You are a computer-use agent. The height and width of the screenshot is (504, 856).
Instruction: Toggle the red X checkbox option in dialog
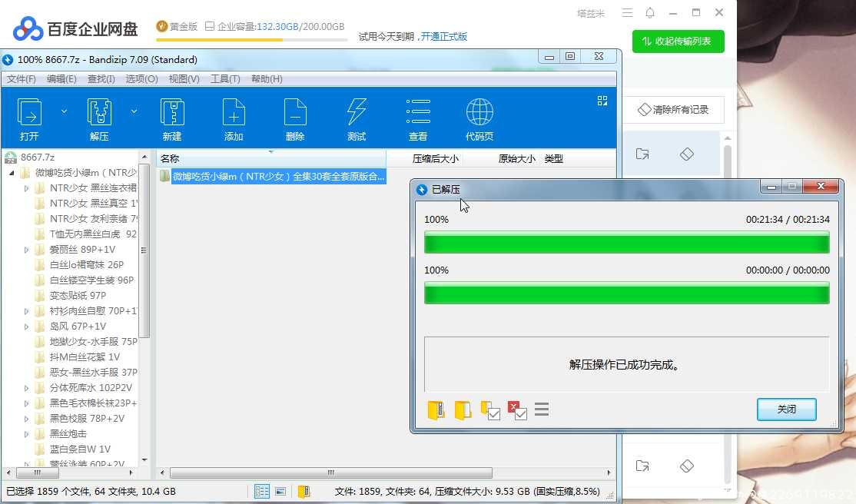point(517,410)
